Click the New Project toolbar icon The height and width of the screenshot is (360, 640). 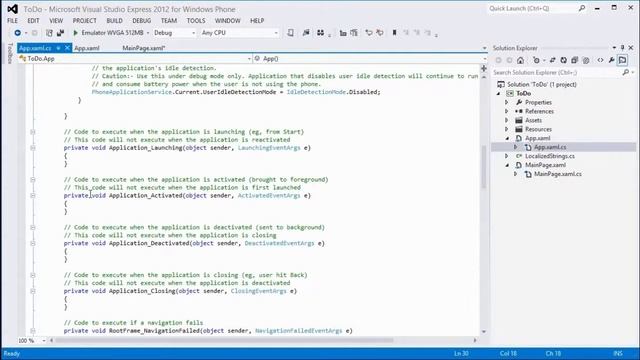(x=49, y=33)
